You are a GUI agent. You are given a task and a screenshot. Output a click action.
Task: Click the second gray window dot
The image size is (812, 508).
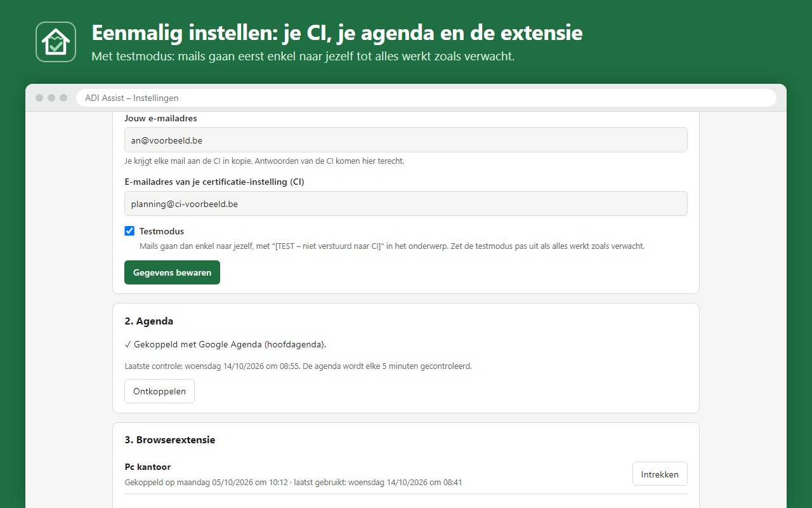(x=51, y=98)
